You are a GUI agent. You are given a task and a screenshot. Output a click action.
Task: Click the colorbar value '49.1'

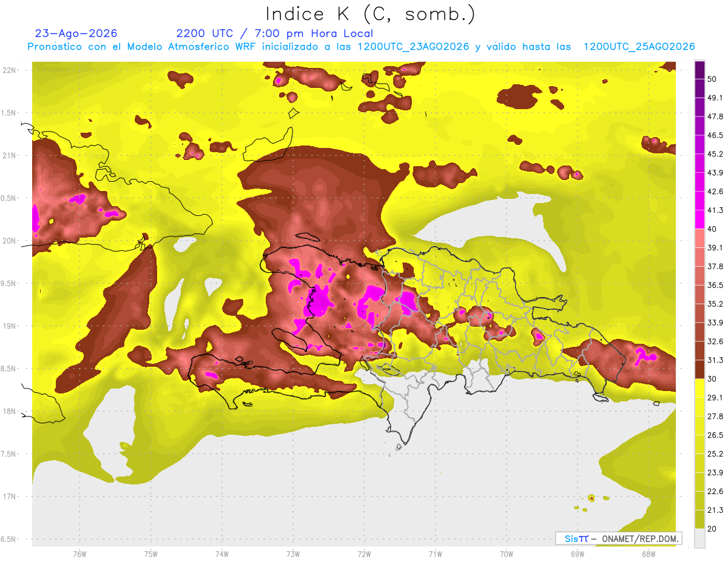pos(715,98)
